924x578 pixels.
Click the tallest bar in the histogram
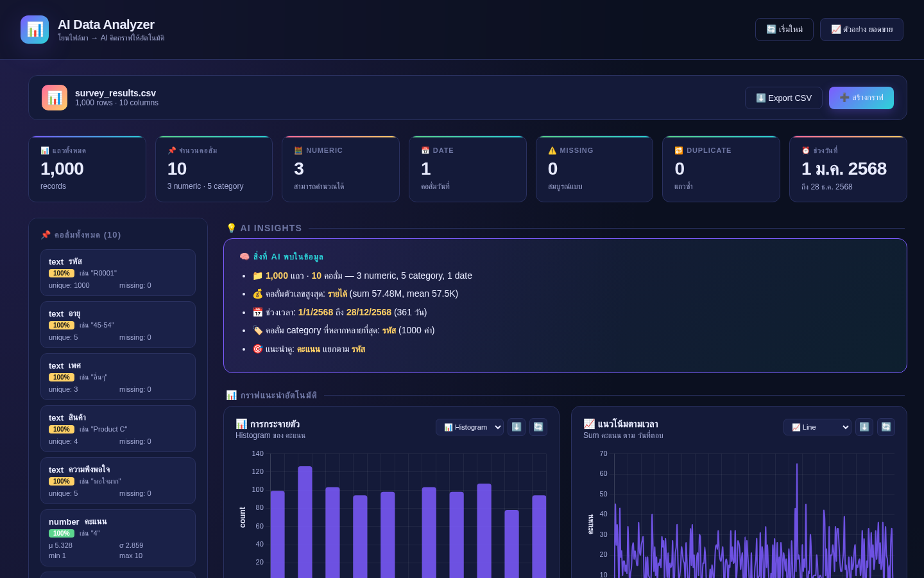click(305, 522)
